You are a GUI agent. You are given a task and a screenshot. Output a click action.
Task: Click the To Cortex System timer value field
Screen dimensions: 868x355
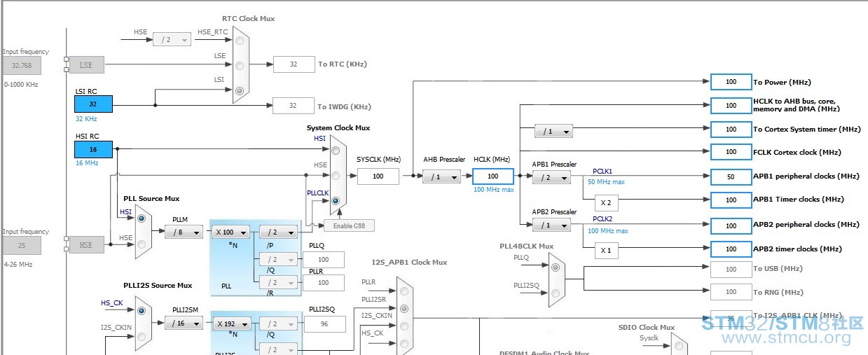731,130
